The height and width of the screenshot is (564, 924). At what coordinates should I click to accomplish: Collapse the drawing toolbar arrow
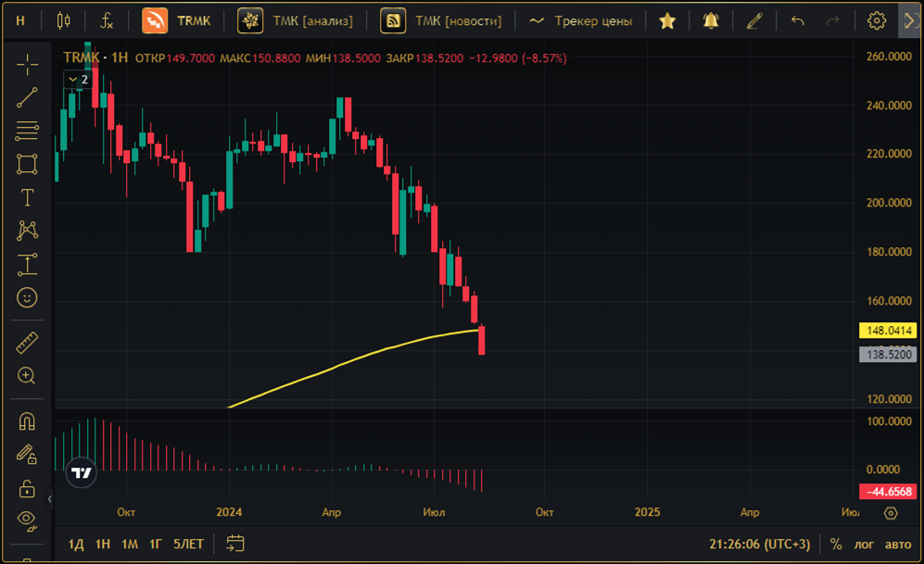point(49,499)
